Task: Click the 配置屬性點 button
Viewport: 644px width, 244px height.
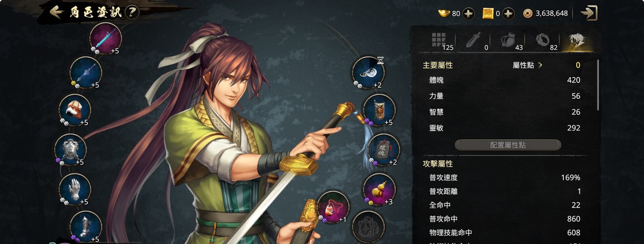Action: pos(508,145)
